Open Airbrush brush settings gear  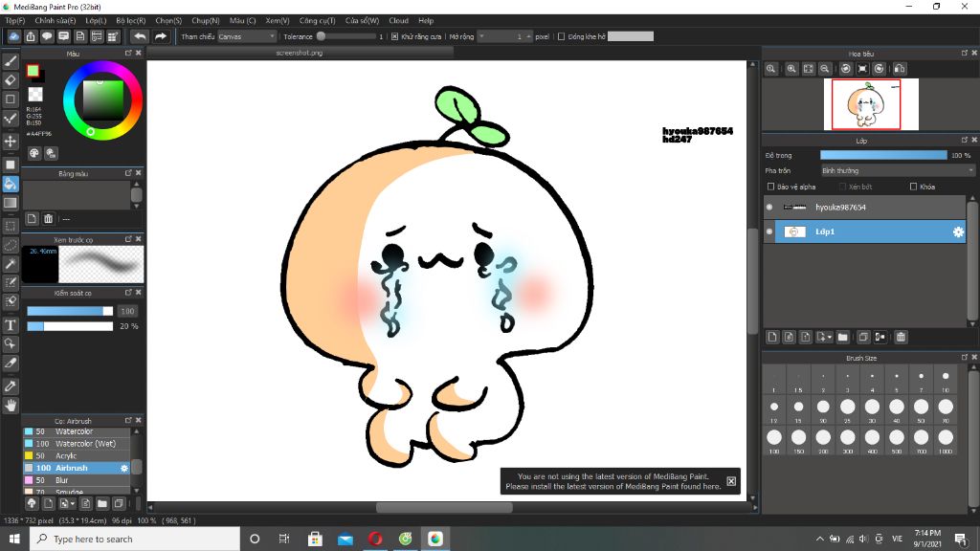(123, 468)
